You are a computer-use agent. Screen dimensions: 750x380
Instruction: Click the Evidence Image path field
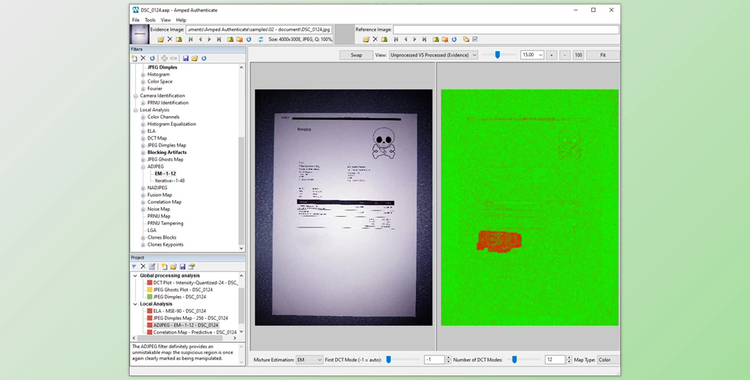coord(259,29)
